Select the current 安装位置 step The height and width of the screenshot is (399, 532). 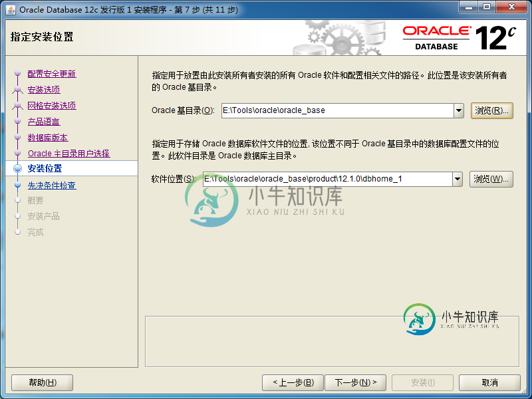click(45, 168)
